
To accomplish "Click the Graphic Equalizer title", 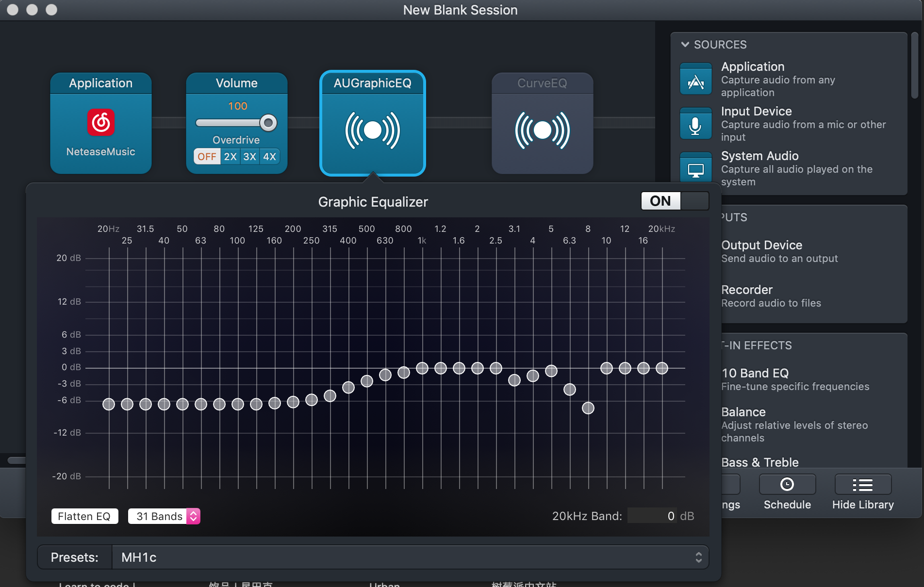I will 373,202.
